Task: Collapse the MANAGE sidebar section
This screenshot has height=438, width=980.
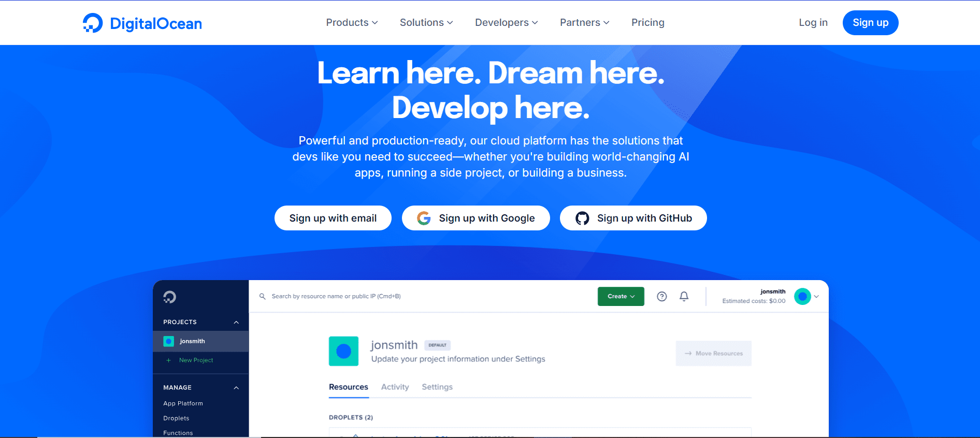Action: (236, 388)
